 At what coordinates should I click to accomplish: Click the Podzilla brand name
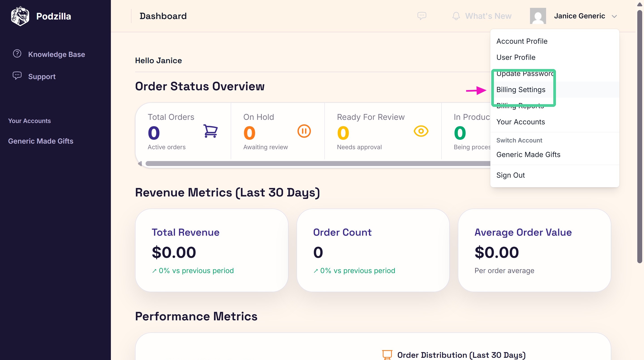tap(54, 16)
